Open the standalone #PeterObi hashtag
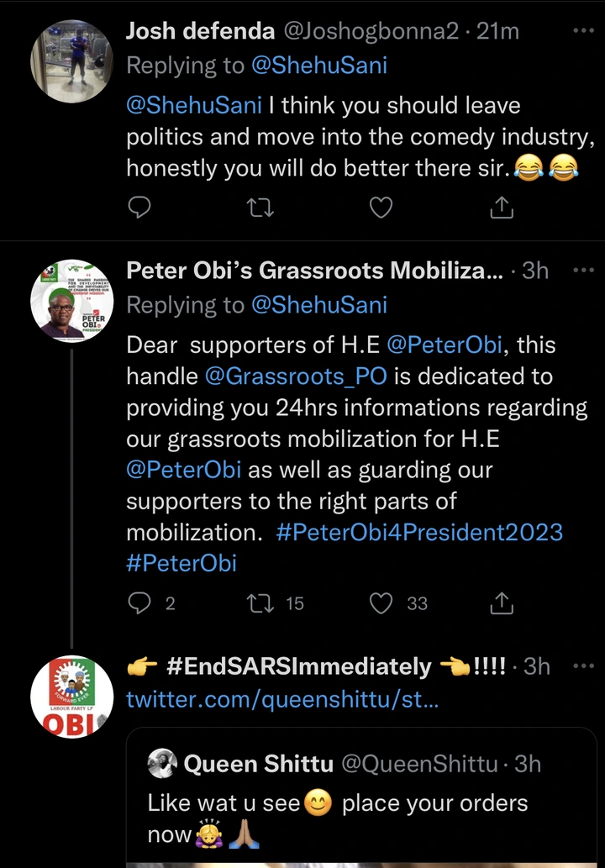The image size is (605, 868). click(x=181, y=563)
